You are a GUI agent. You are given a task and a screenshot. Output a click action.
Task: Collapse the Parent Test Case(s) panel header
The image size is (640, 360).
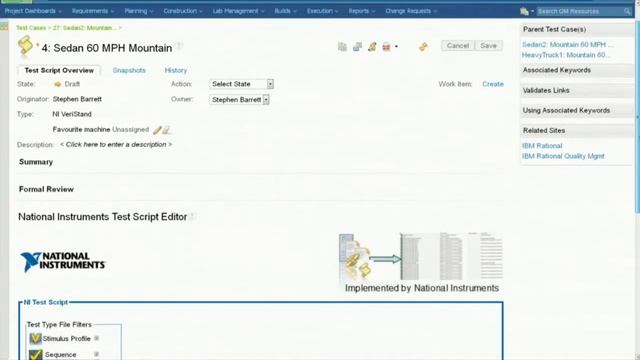[576, 29]
